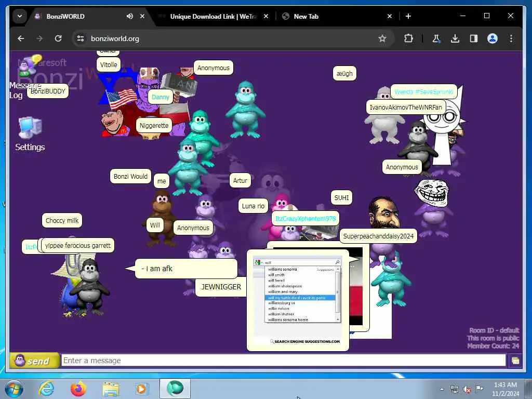
Task: Open the Extensions puzzle icon
Action: pyautogui.click(x=408, y=38)
